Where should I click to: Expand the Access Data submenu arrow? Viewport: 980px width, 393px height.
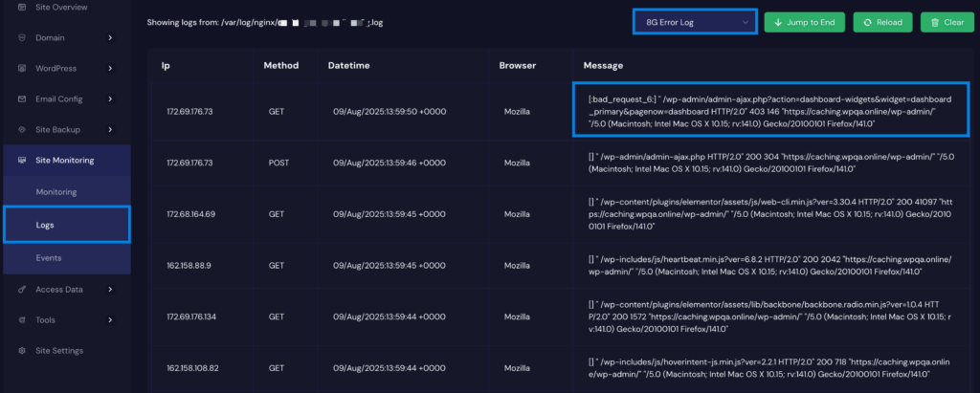pos(110,289)
